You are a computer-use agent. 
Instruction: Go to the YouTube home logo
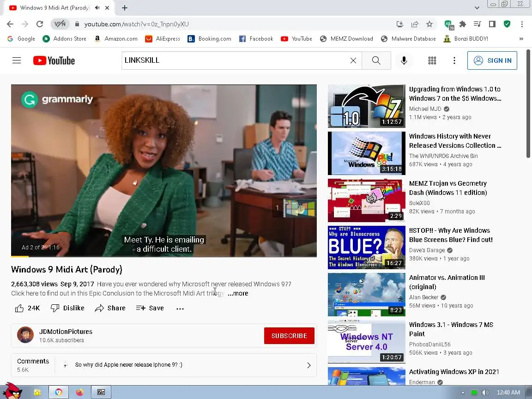click(54, 60)
